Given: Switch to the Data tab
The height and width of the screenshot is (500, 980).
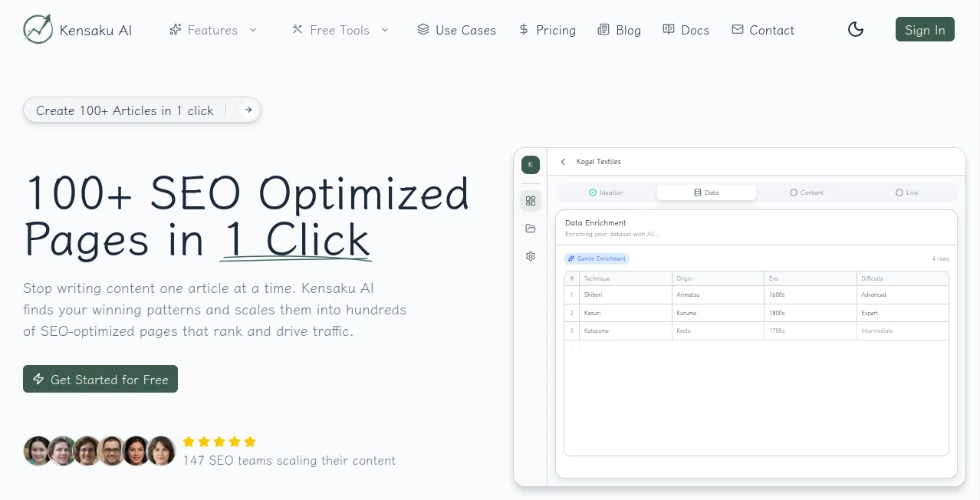Looking at the screenshot, I should pyautogui.click(x=706, y=192).
